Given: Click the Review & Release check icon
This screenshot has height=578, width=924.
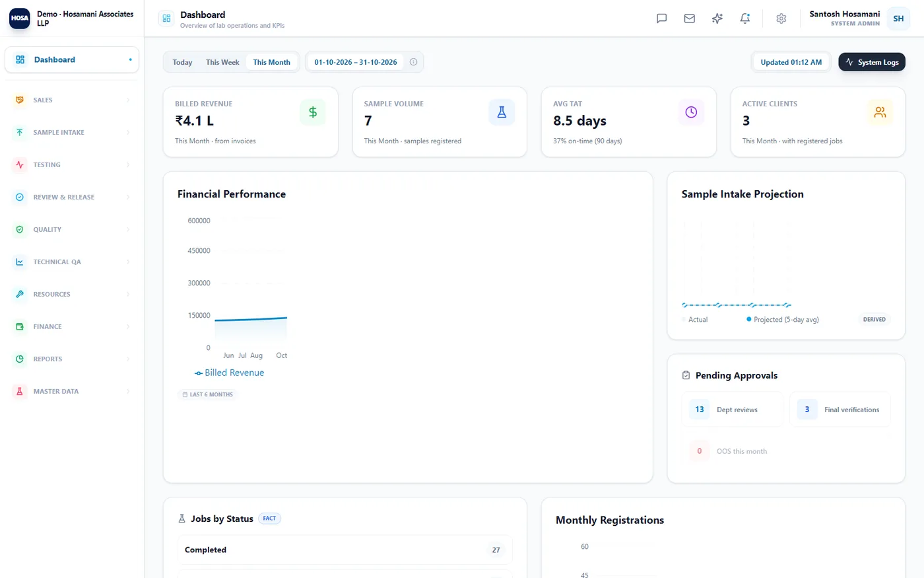Looking at the screenshot, I should click(20, 197).
